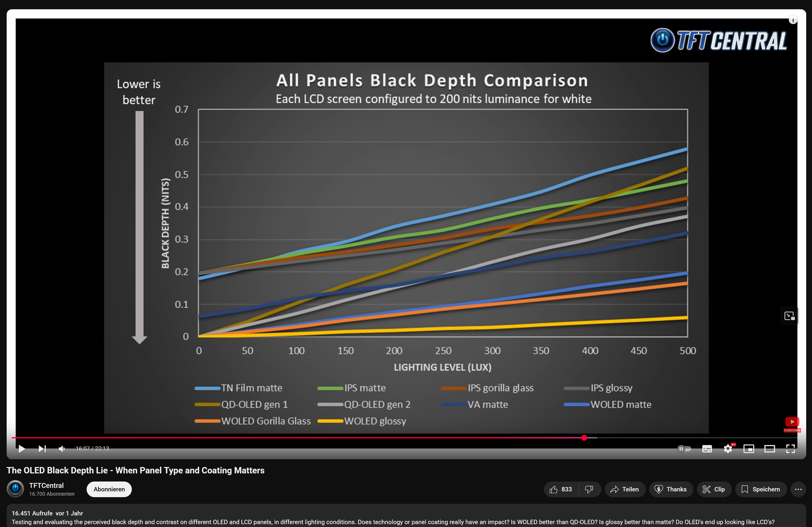Switch to theater mode

769,448
